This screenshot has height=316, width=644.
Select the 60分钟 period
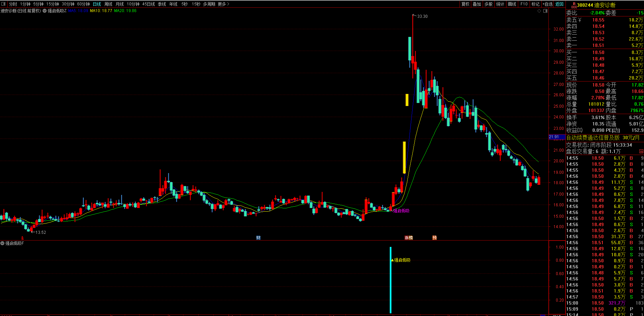pyautogui.click(x=84, y=4)
